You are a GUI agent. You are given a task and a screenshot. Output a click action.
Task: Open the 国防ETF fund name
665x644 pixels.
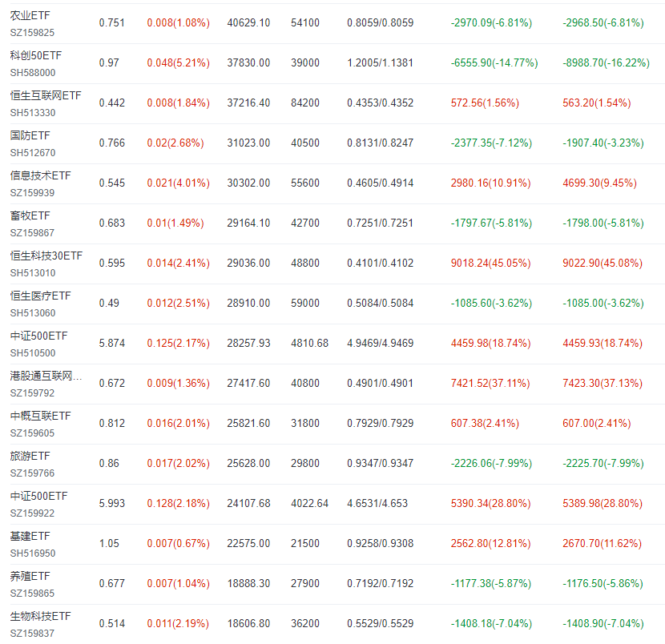click(x=30, y=135)
